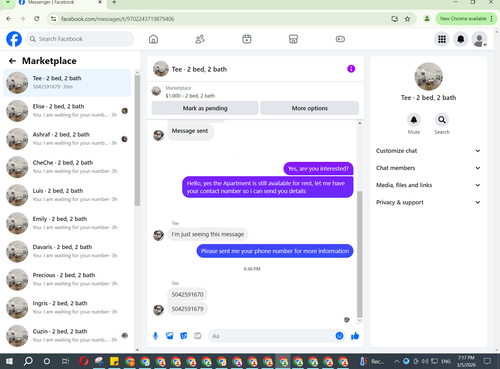Click New Chrome available update button
Viewport: 500px width, 369px height.
point(466,19)
